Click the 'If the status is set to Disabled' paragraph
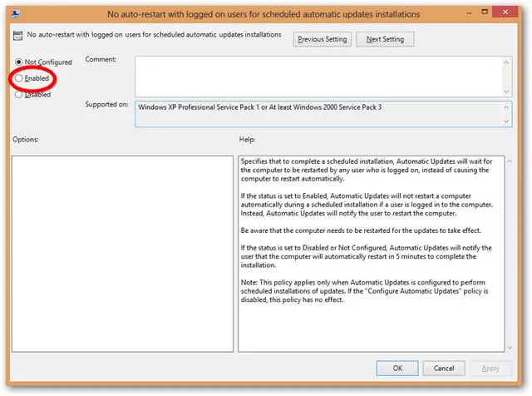Viewport: 532px width, 396px height. click(366, 256)
